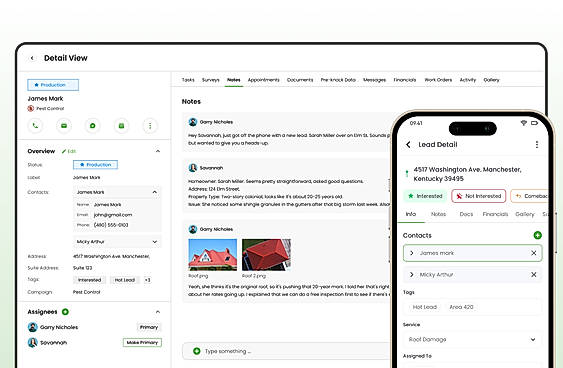
Task: Open the mobile Lead Detail kebab menu
Action: tap(537, 144)
